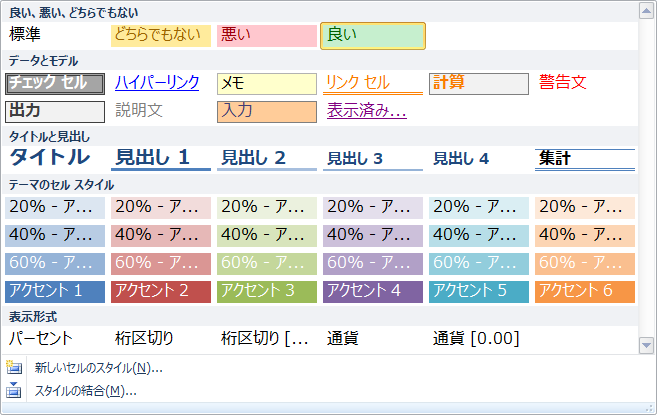Choose 40% green accent 3 style

267,236
